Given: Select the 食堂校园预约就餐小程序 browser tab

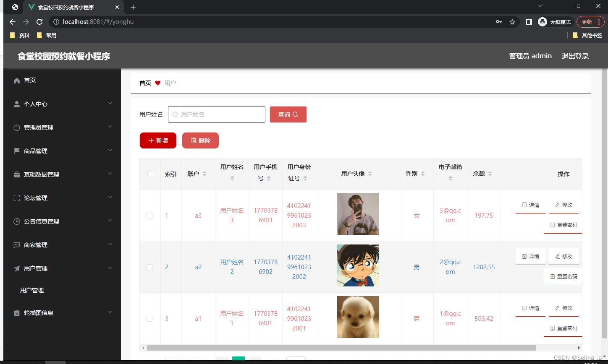Looking at the screenshot, I should [73, 7].
